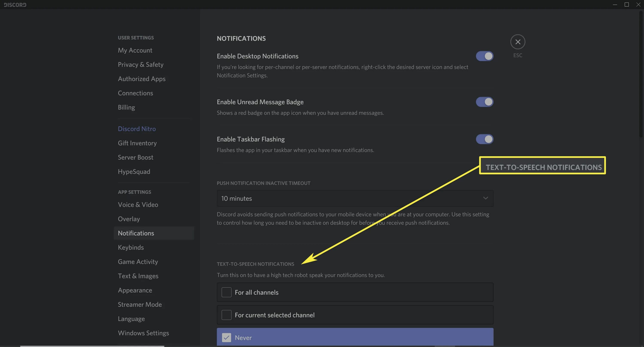Select Keybinds in the sidebar
Screen dimensions: 644x347
[131, 247]
